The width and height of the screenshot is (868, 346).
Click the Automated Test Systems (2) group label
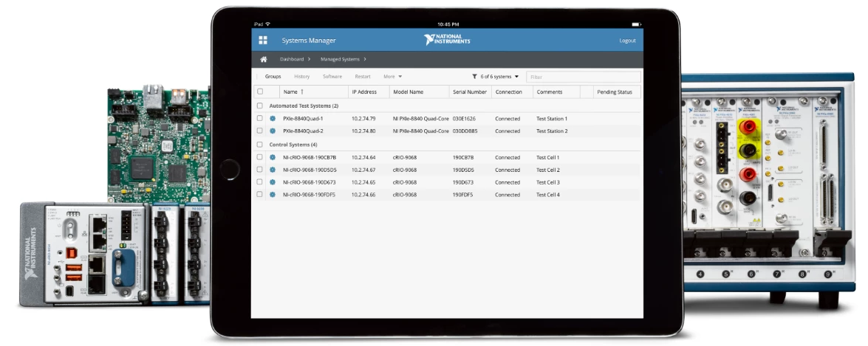tap(304, 105)
